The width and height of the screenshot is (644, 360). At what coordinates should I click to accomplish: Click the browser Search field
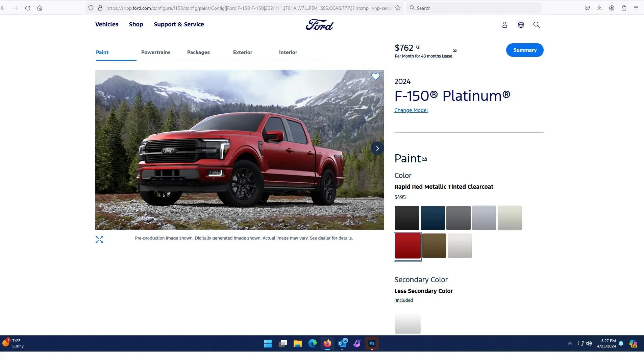474,8
